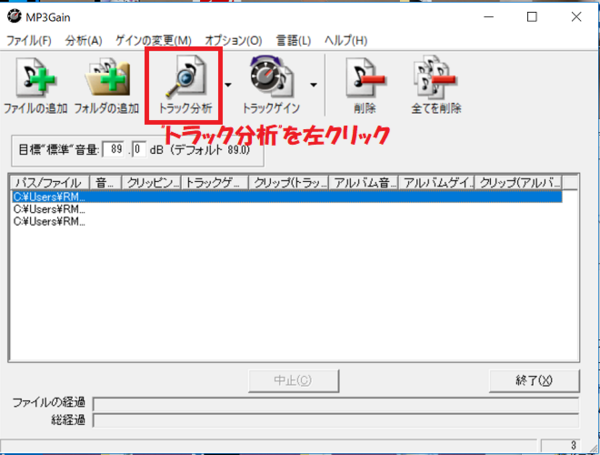Click MP3Gain app icon in title bar

(14, 16)
